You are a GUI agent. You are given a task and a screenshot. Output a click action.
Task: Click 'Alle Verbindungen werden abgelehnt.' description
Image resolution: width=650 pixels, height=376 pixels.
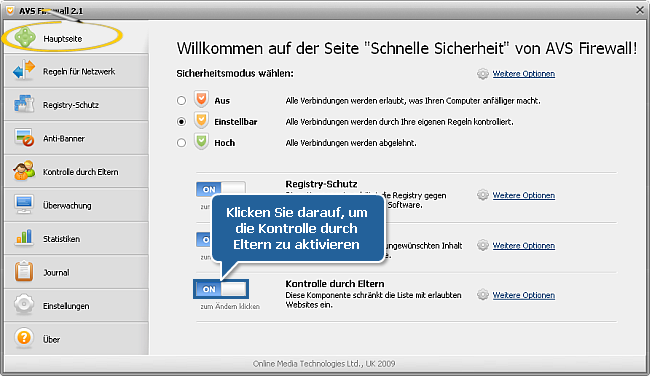tap(351, 143)
